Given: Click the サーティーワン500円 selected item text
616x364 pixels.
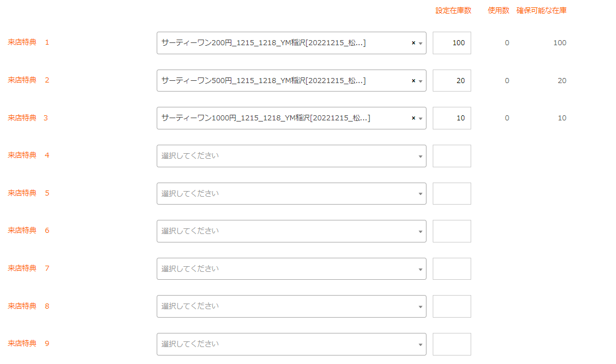Looking at the screenshot, I should pyautogui.click(x=264, y=81).
